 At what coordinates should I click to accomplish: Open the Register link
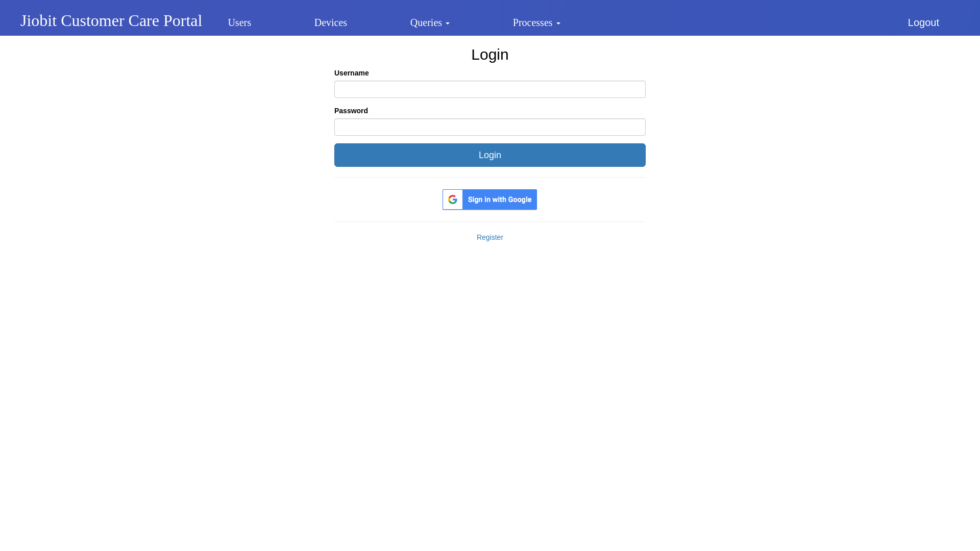point(490,237)
